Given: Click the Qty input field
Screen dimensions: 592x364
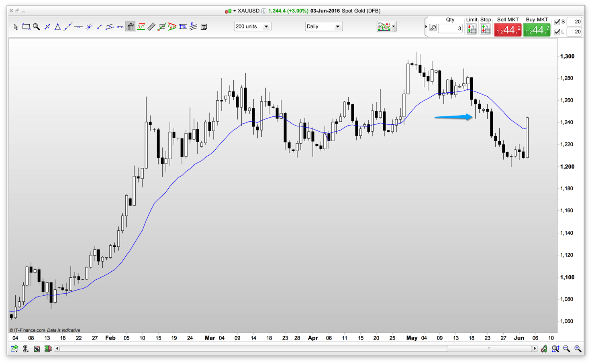Looking at the screenshot, I should pos(450,28).
